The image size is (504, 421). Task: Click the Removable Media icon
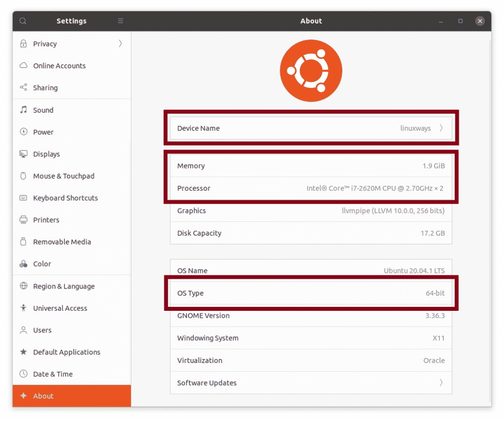point(23,241)
